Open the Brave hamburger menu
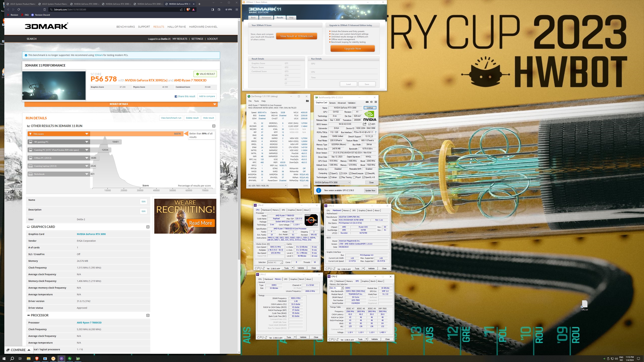Viewport: 644px width, 362px height. tap(237, 10)
